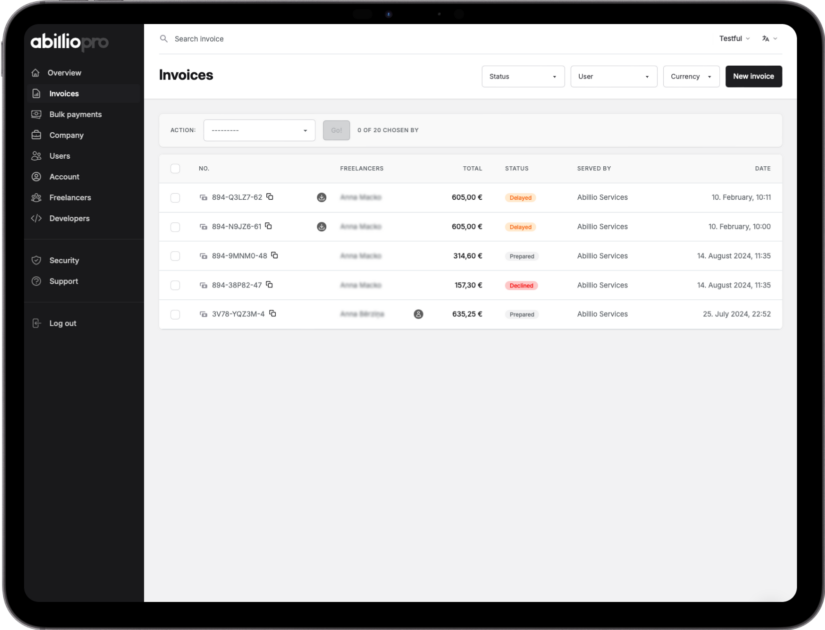Copy invoice number 3V78-YQZ3M-4

click(272, 313)
